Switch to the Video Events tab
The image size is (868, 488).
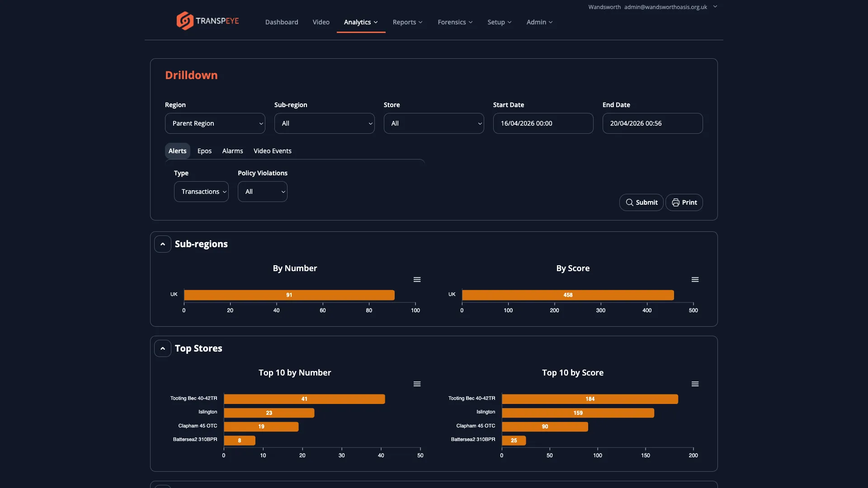tap(272, 150)
